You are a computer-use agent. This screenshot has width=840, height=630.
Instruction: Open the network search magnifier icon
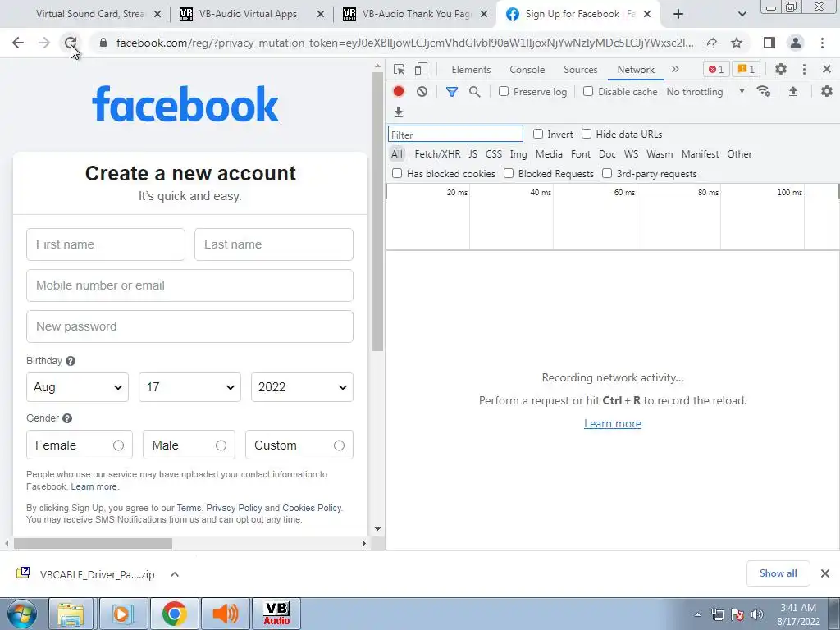tap(475, 92)
